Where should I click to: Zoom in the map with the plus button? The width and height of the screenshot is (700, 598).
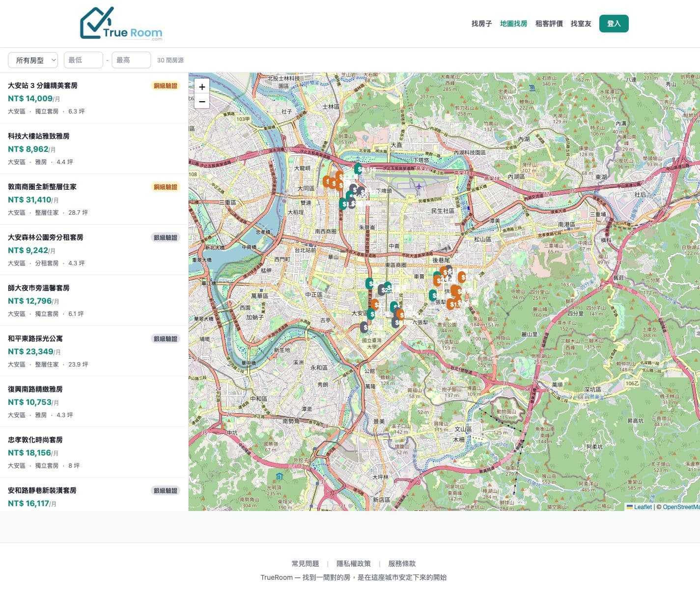point(202,86)
